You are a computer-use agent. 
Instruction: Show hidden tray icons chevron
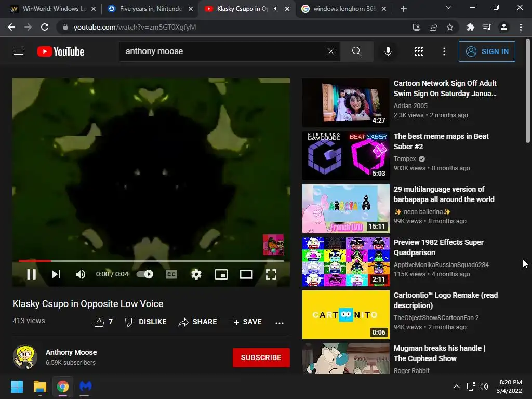(457, 387)
